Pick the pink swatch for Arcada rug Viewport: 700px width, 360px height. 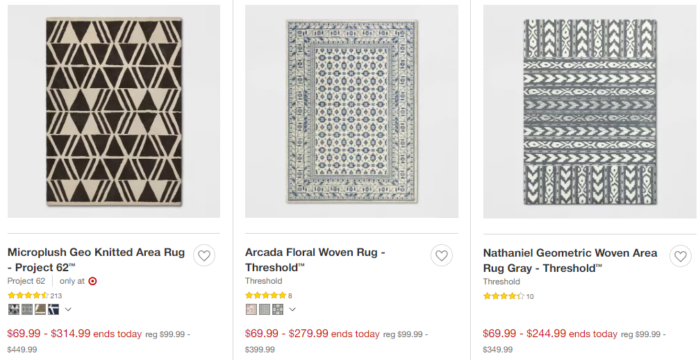coord(251,309)
